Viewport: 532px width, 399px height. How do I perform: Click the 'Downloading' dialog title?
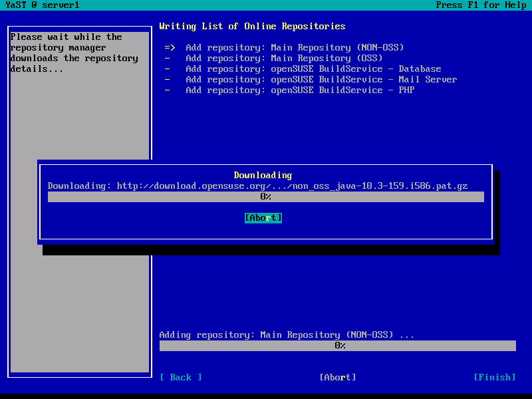pyautogui.click(x=263, y=176)
